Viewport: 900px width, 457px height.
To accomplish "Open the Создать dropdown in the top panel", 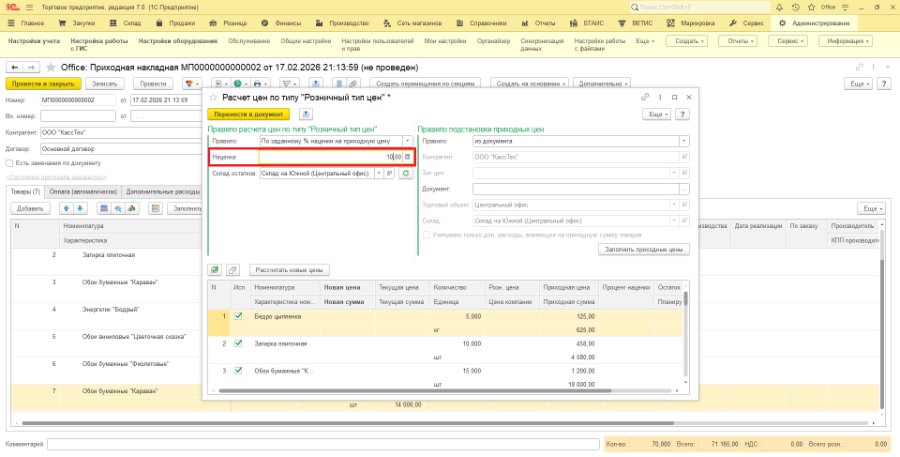I will click(686, 41).
